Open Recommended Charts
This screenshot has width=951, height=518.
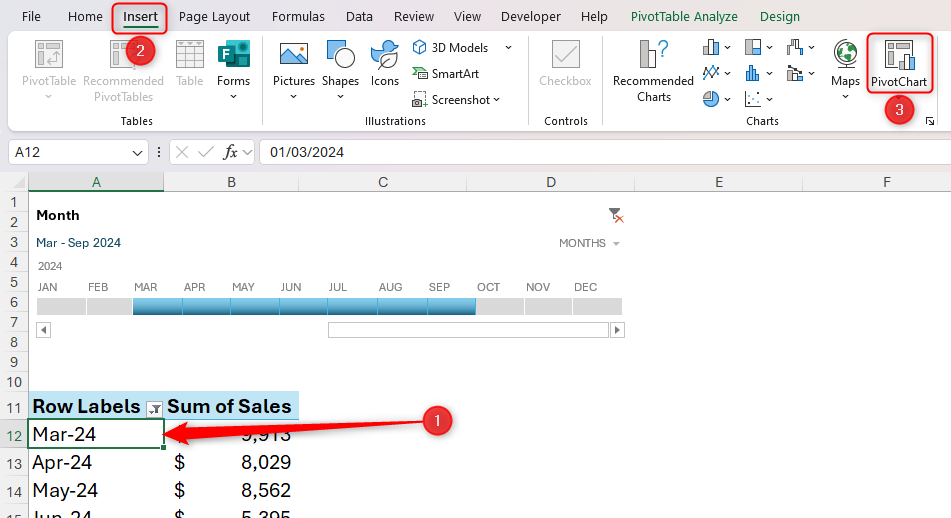pos(653,70)
